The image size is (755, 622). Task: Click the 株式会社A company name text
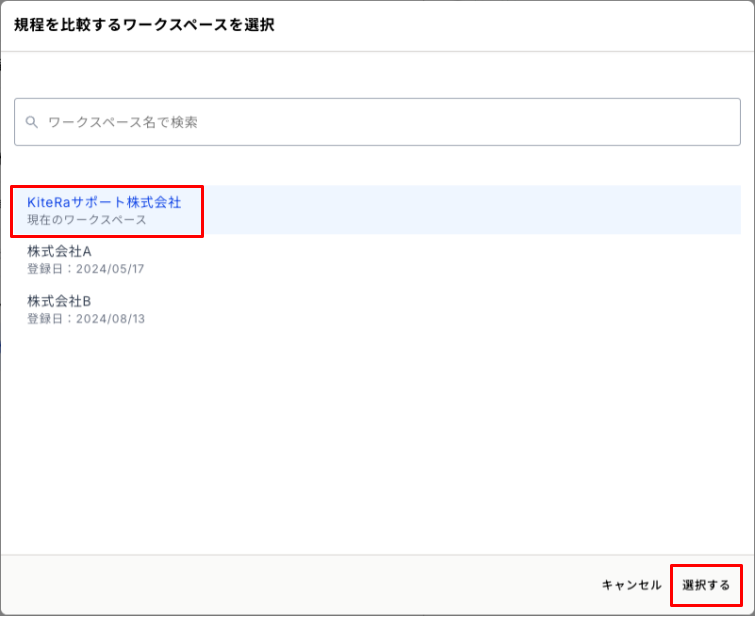point(59,251)
